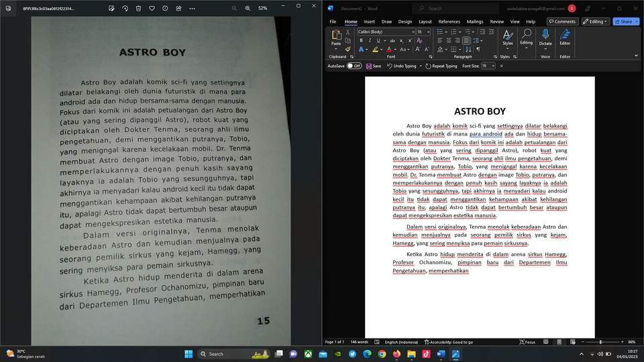Open file info icon in Photos

tap(165, 8)
